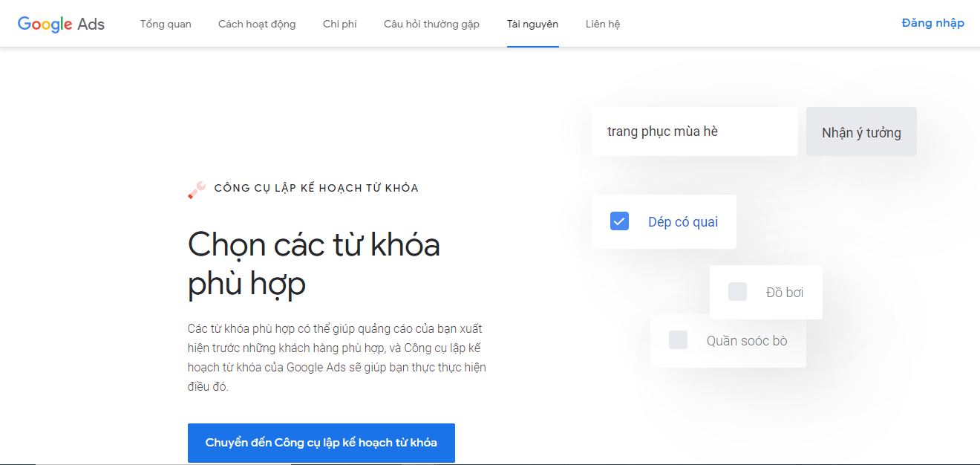
Task: Uncheck the 'Dép có quai' keyword
Action: (618, 221)
